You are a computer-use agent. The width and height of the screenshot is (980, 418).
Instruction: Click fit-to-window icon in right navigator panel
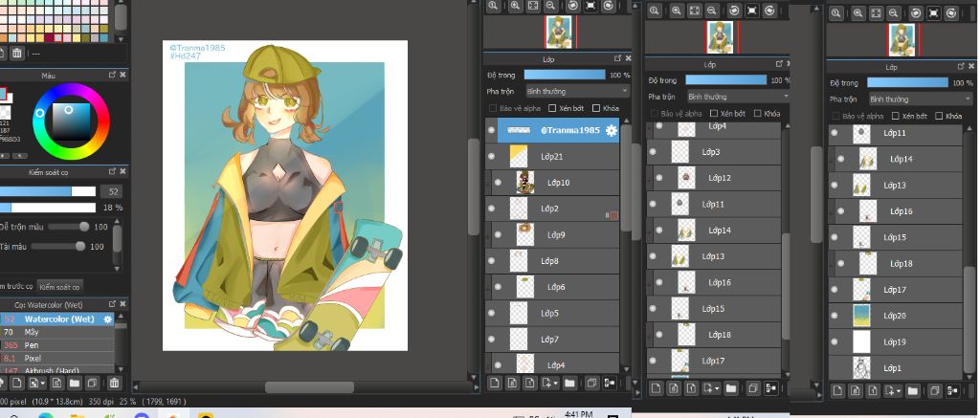877,12
